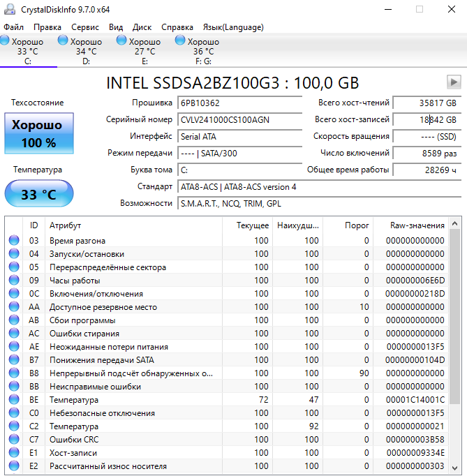Click the Прошивка firmware value field
The height and width of the screenshot is (476, 467).
pyautogui.click(x=241, y=103)
